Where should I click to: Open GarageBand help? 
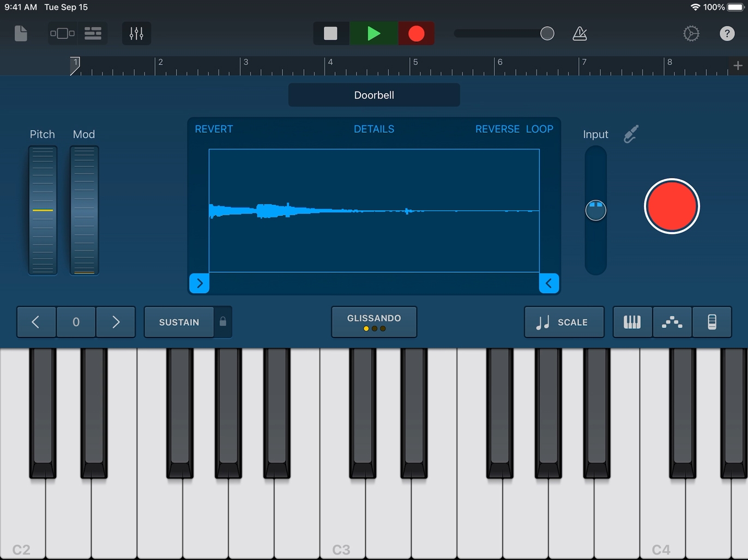[x=727, y=33]
